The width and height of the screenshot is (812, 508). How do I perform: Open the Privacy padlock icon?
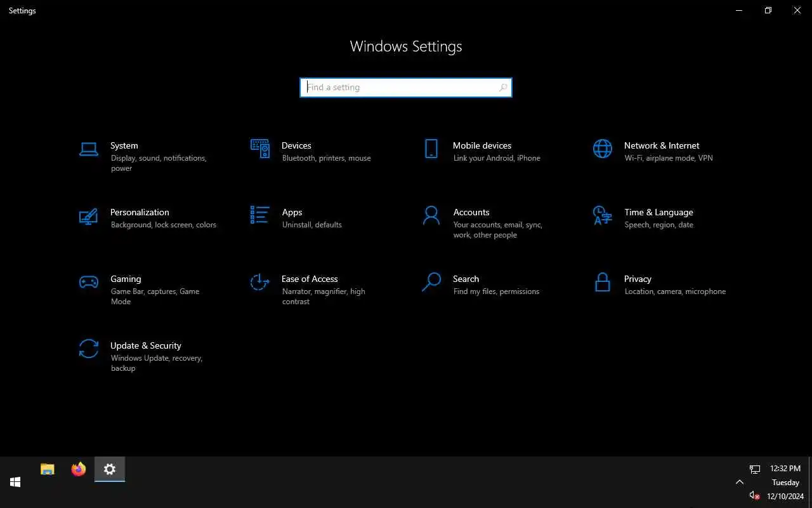[603, 282]
